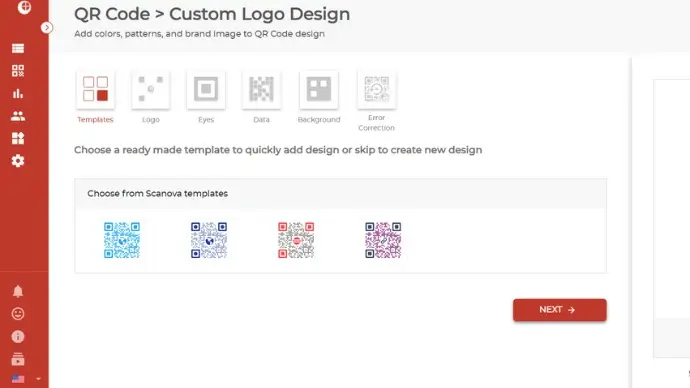Open the video tutorials icon
Screen dimensions: 690x388
click(x=18, y=359)
